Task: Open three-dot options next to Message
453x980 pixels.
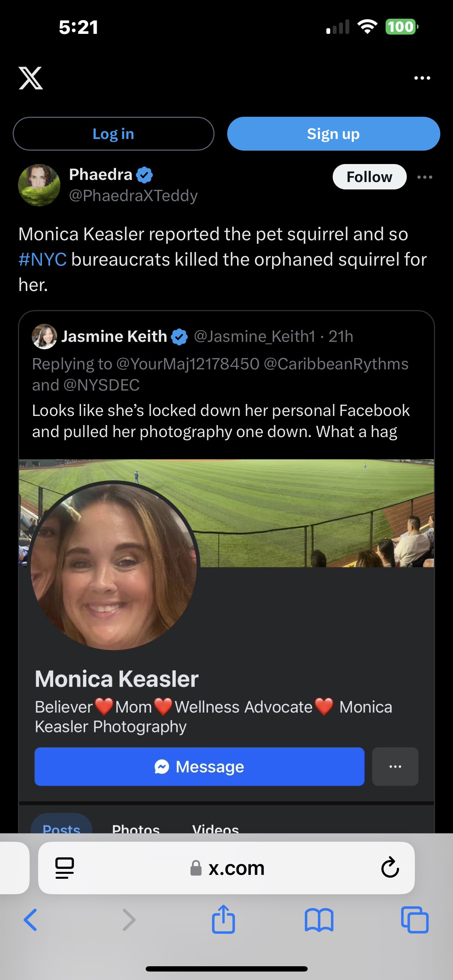Action: pos(395,767)
